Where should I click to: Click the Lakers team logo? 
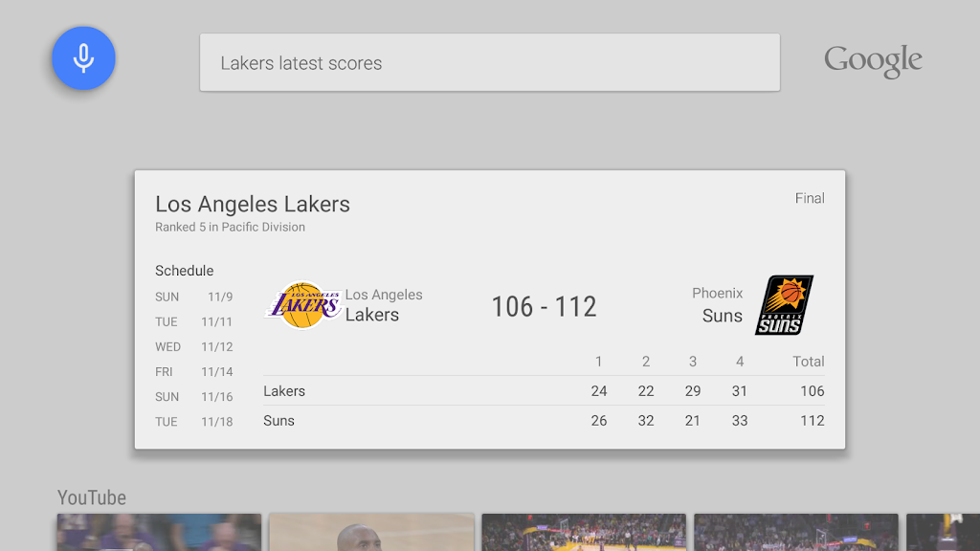click(302, 305)
